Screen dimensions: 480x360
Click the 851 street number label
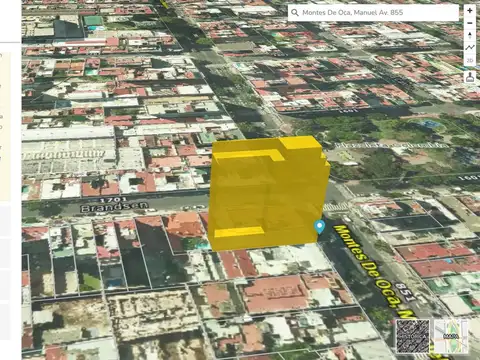[405, 292]
